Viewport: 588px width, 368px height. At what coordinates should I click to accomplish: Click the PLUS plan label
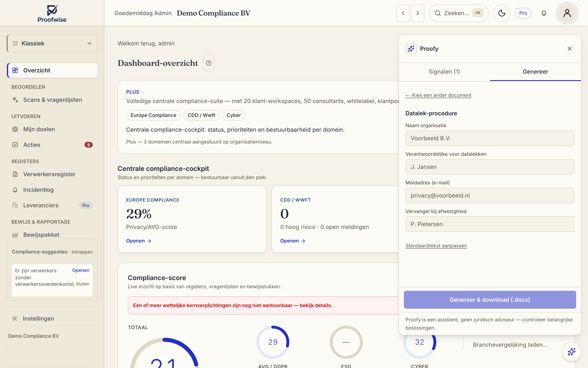(133, 92)
